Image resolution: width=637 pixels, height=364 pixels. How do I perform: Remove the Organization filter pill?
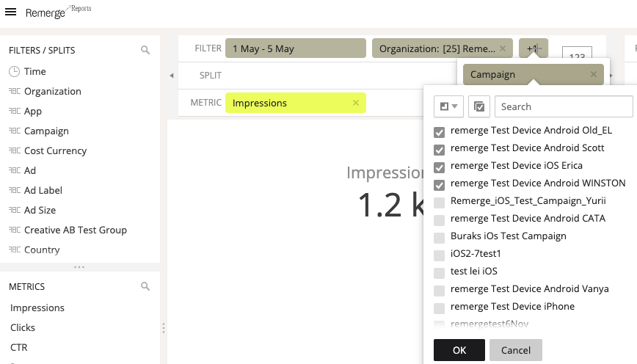503,49
